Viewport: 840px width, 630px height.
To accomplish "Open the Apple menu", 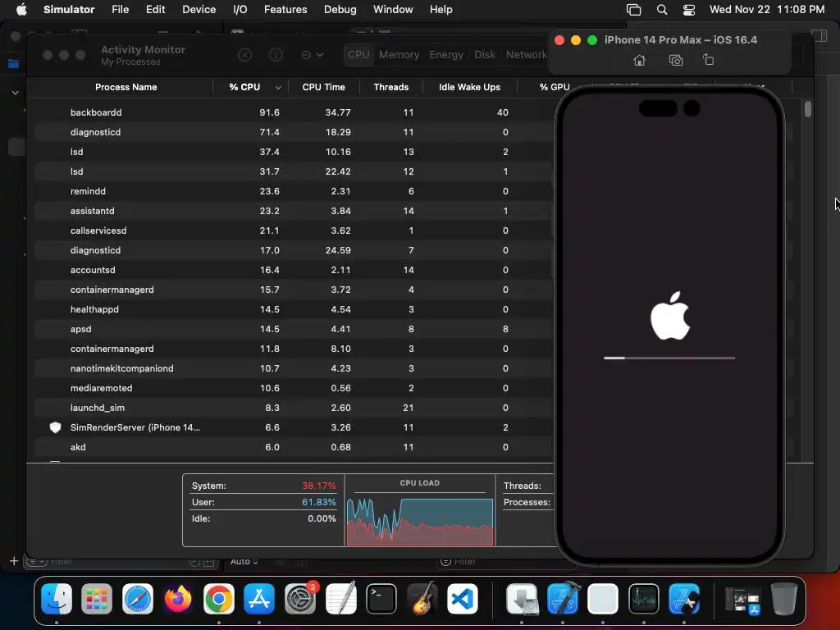I will 21,10.
